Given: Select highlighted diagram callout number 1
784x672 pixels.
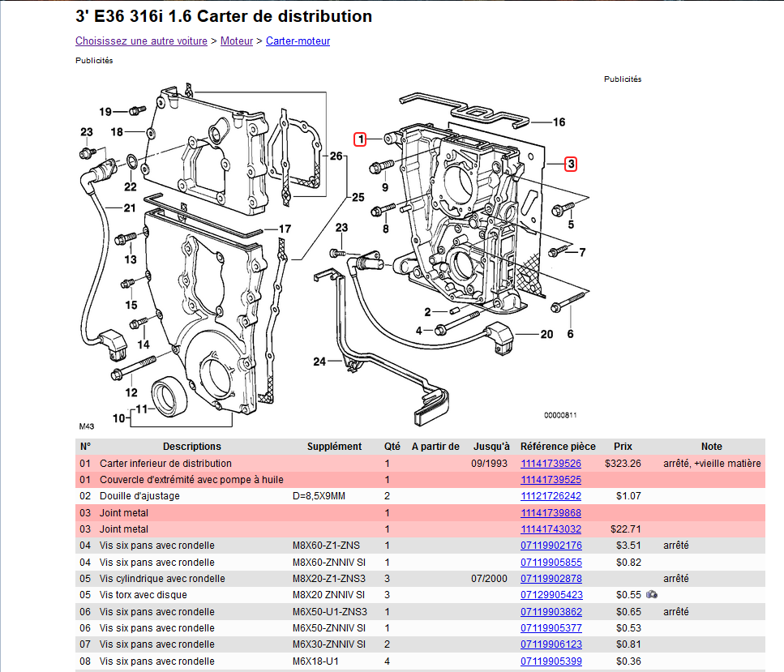Looking at the screenshot, I should pos(360,139).
